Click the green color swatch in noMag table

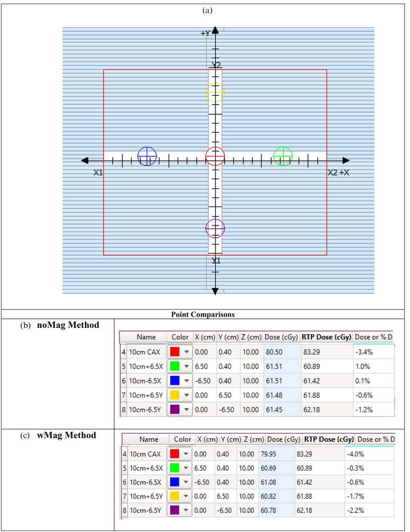coord(174,366)
